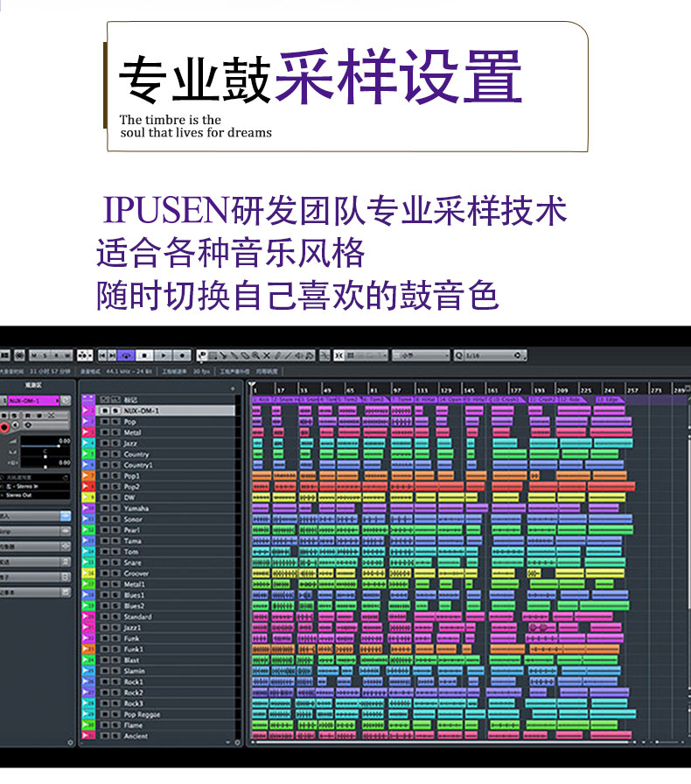Select the Draw pencil tool
The height and width of the screenshot is (784, 691).
tap(277, 355)
